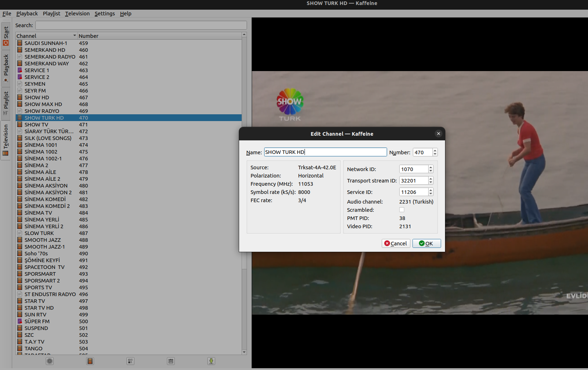This screenshot has width=588, height=370.
Task: Start instant record with green arrow icon
Action: click(x=211, y=361)
